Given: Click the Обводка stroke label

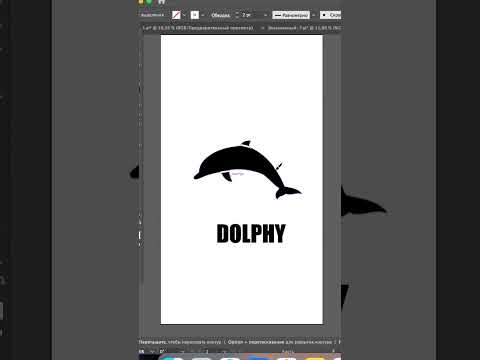Looking at the screenshot, I should (220, 15).
